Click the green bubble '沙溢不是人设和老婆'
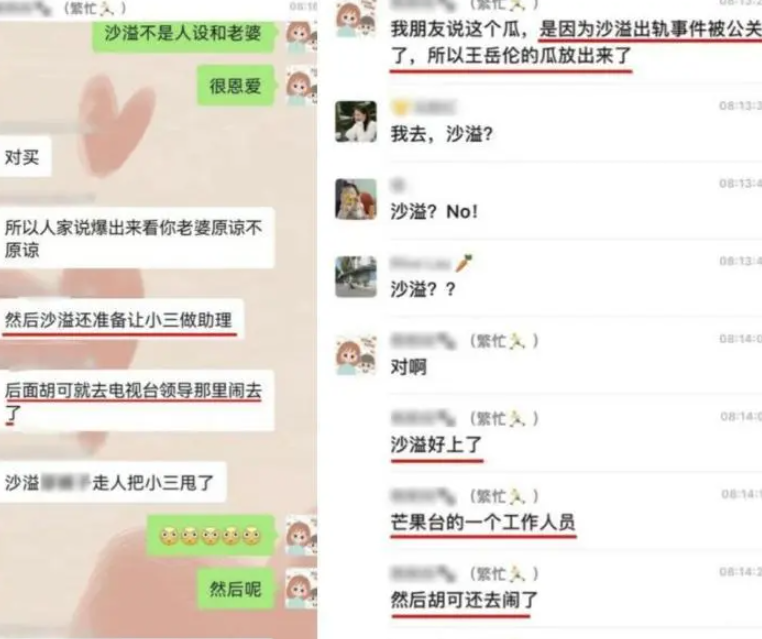 coord(184,34)
